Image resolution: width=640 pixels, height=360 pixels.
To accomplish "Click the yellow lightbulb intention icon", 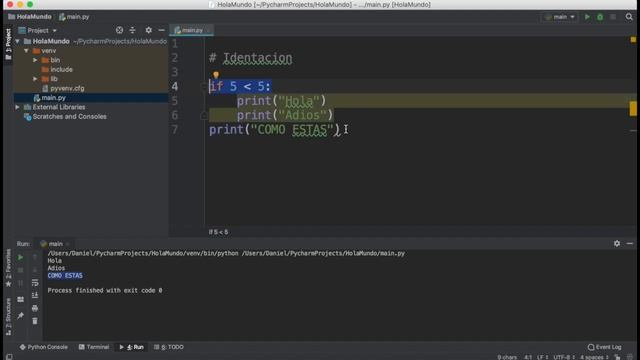I will 216,75.
